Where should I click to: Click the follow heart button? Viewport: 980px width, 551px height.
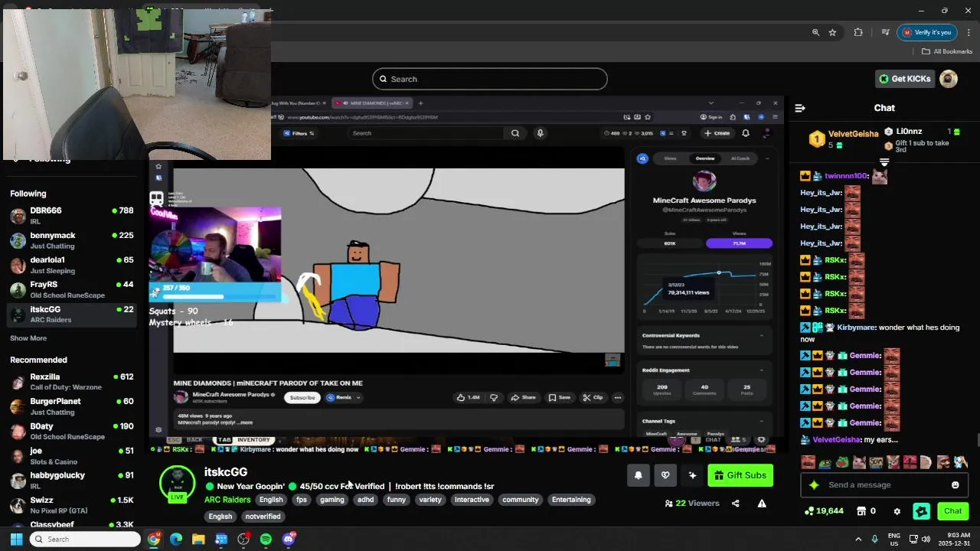pyautogui.click(x=665, y=475)
